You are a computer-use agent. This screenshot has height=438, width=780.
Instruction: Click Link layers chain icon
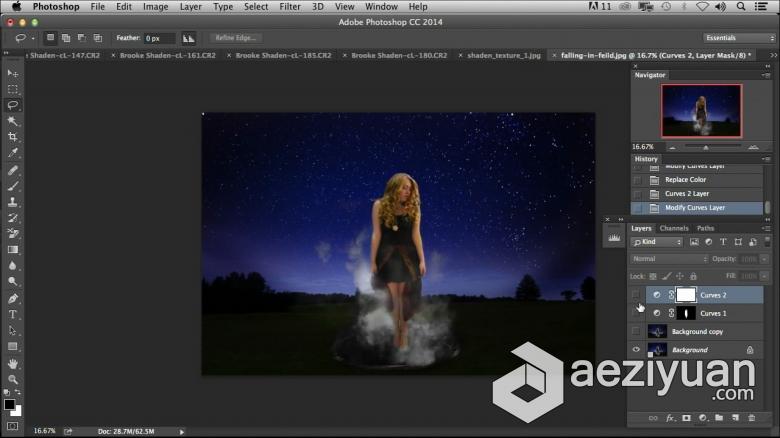click(x=653, y=418)
